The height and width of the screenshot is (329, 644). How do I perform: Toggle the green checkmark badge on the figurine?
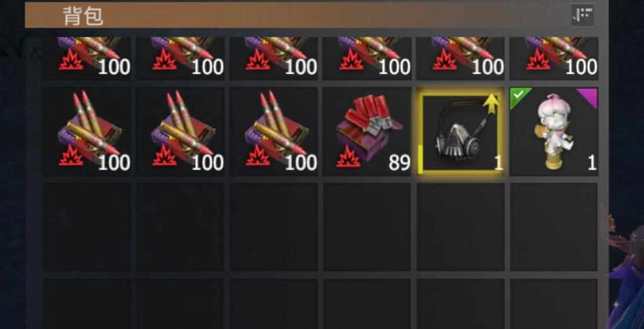[x=518, y=96]
